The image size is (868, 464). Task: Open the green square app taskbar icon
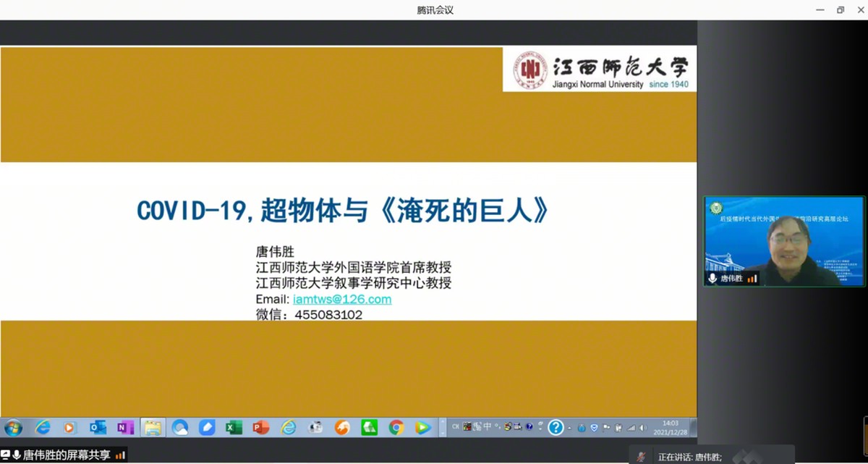point(369,427)
